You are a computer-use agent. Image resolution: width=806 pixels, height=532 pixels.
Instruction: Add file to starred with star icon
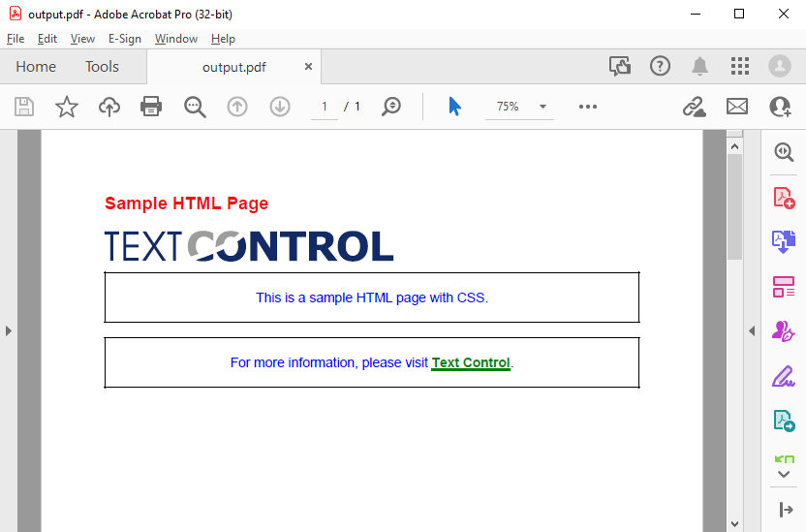point(67,107)
